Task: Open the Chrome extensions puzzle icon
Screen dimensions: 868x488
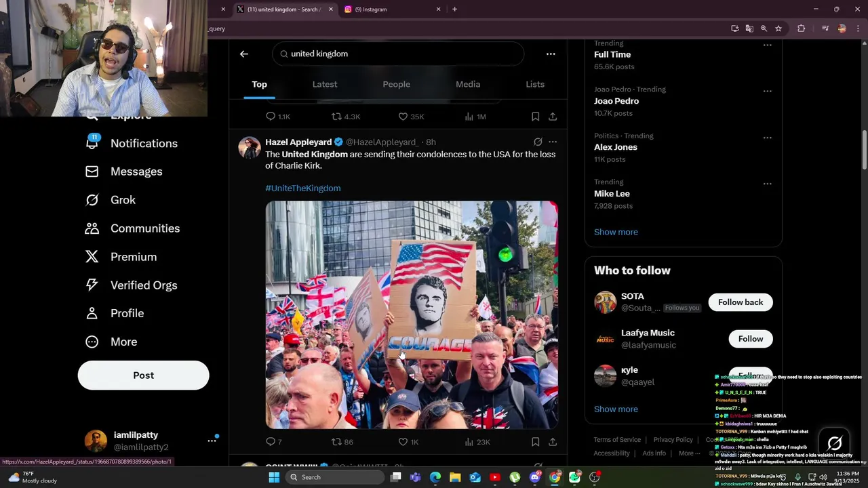Action: pos(801,28)
